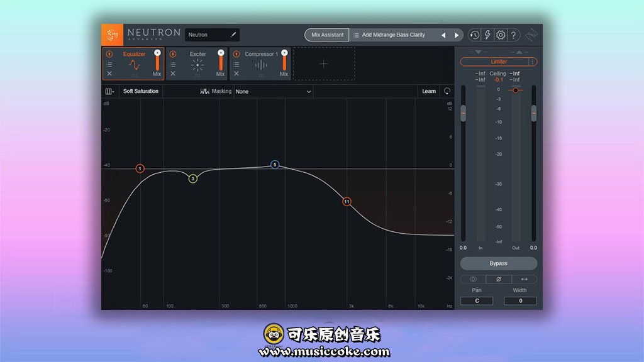The image size is (644, 362).
Task: Bypass the Equalizer module power button
Action: (x=109, y=54)
